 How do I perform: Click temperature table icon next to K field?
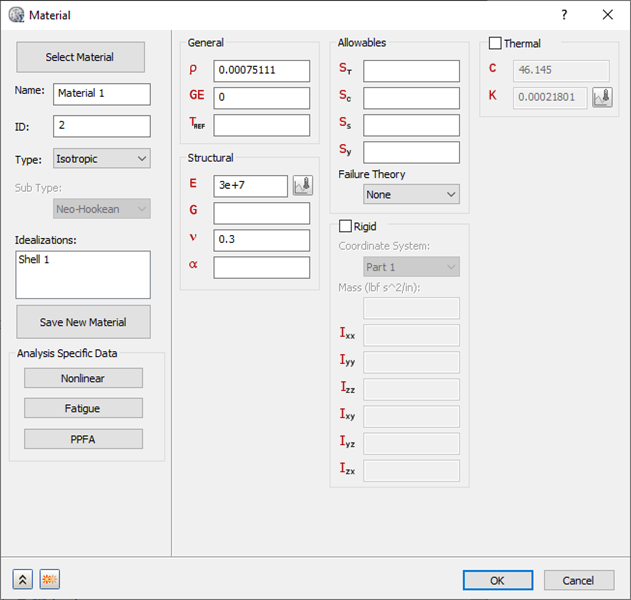pyautogui.click(x=602, y=98)
